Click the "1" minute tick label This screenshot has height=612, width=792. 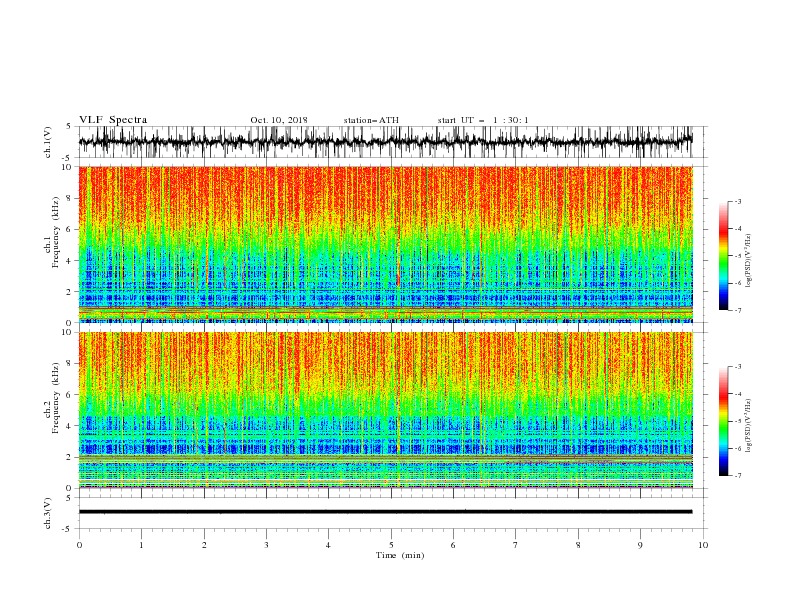coord(141,545)
